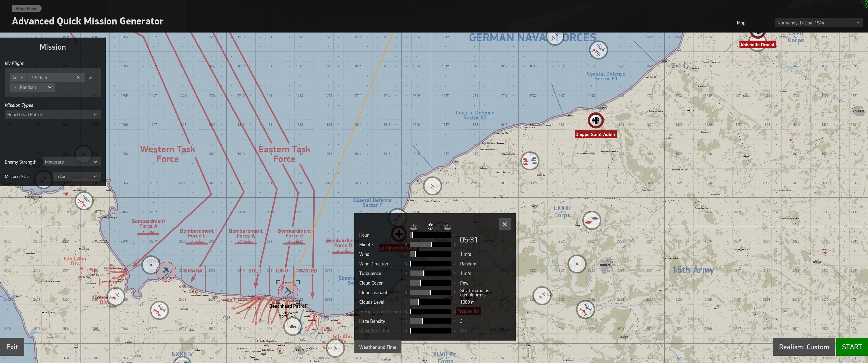Click the airfield plane icon at grid 2017

pyautogui.click(x=432, y=186)
